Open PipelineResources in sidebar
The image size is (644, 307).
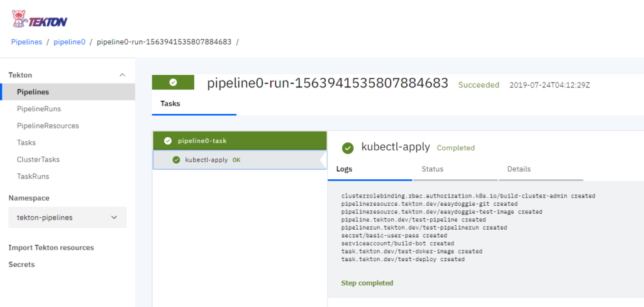point(48,126)
